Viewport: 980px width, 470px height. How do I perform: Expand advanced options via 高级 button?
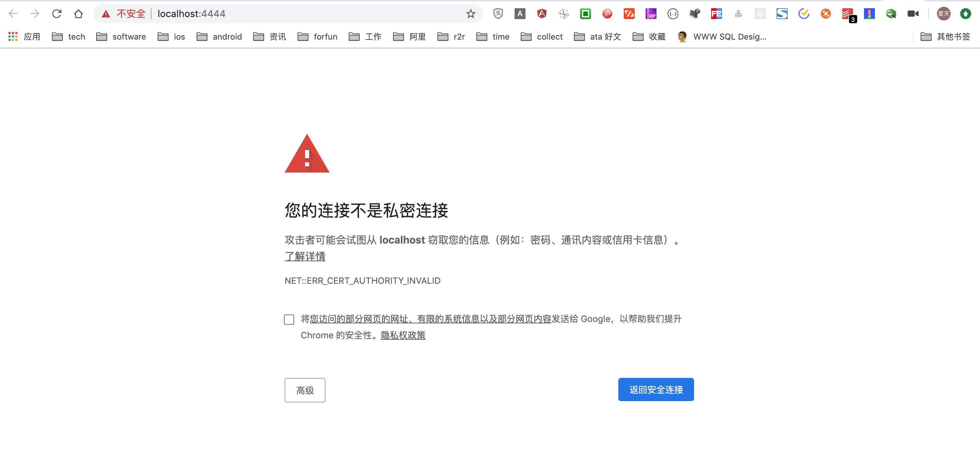pyautogui.click(x=305, y=390)
